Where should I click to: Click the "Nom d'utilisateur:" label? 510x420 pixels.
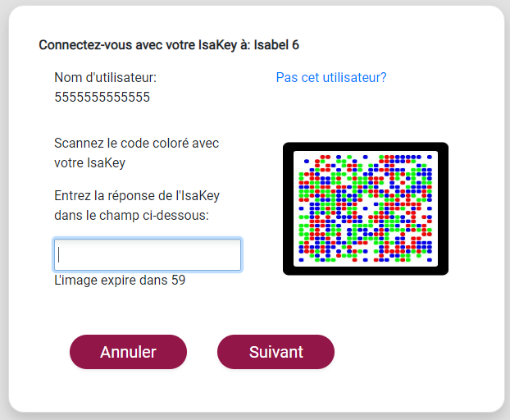click(106, 77)
